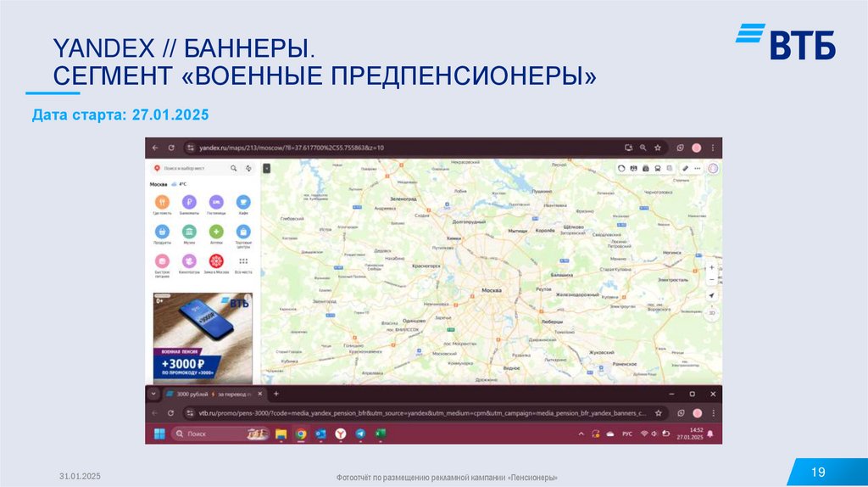Open the Кинотеатры category icon
Image resolution: width=868 pixels, height=487 pixels.
tap(189, 261)
